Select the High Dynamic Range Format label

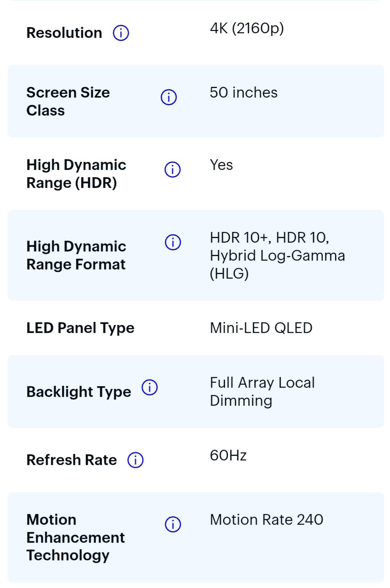(76, 255)
